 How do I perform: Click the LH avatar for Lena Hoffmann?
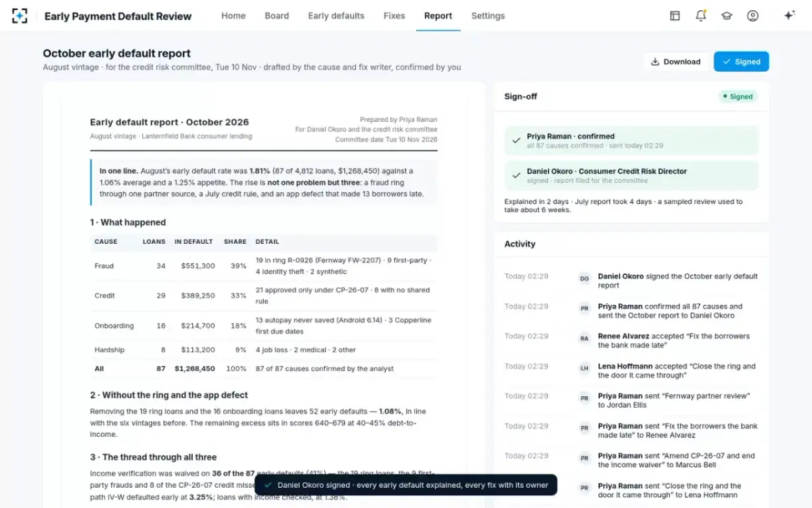click(x=584, y=367)
